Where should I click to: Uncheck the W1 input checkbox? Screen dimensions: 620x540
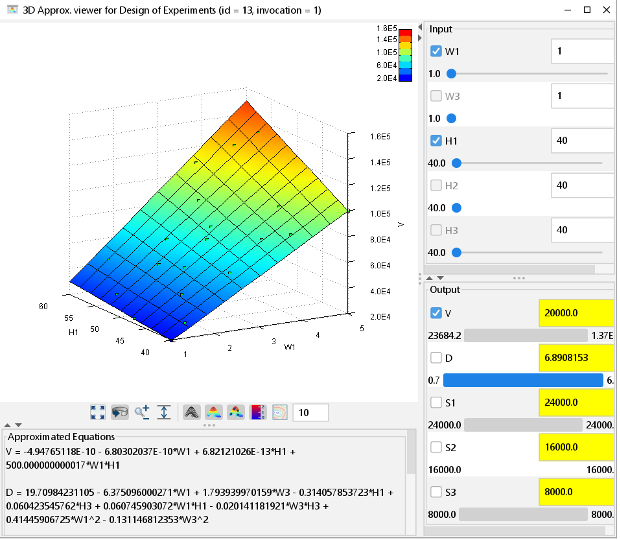click(x=435, y=51)
